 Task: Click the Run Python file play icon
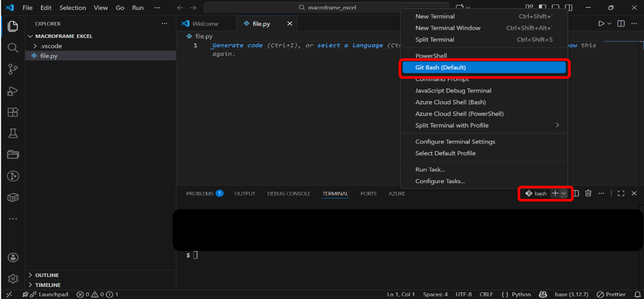tap(601, 23)
